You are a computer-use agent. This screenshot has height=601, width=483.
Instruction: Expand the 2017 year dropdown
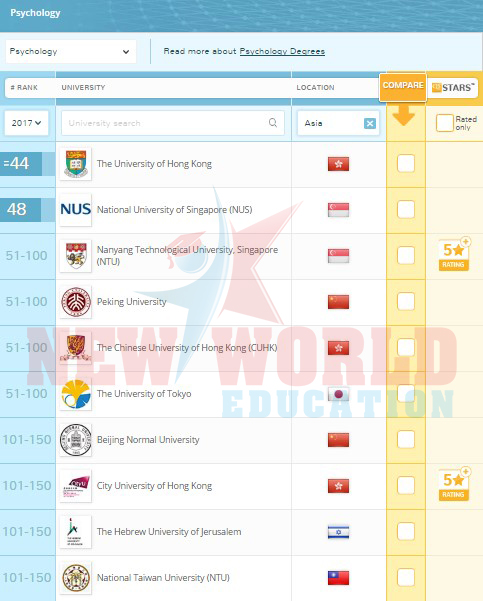(26, 123)
